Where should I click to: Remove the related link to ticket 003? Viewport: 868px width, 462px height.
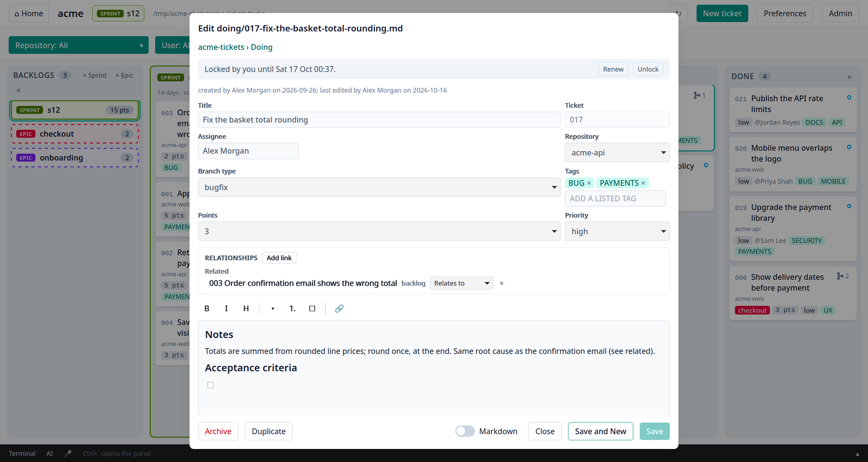[x=501, y=283]
